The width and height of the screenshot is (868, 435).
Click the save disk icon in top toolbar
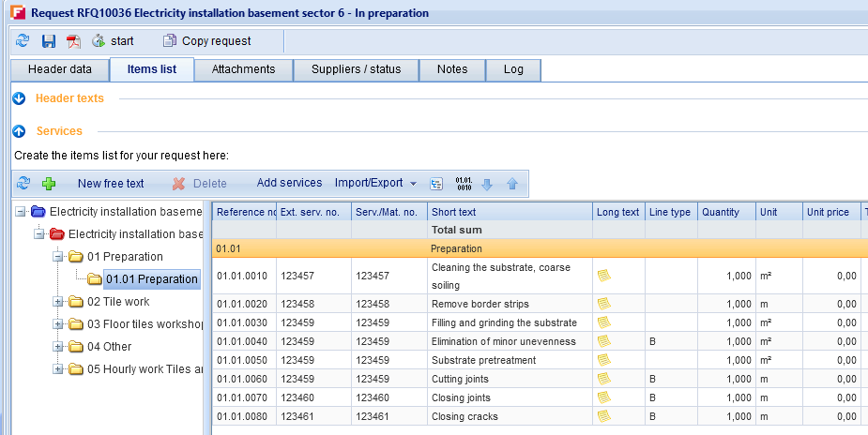point(49,41)
